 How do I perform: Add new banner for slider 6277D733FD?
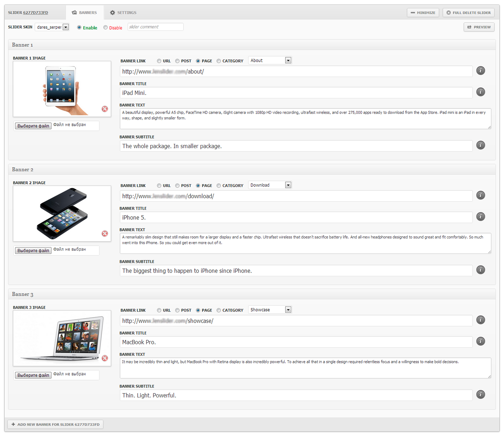55,424
